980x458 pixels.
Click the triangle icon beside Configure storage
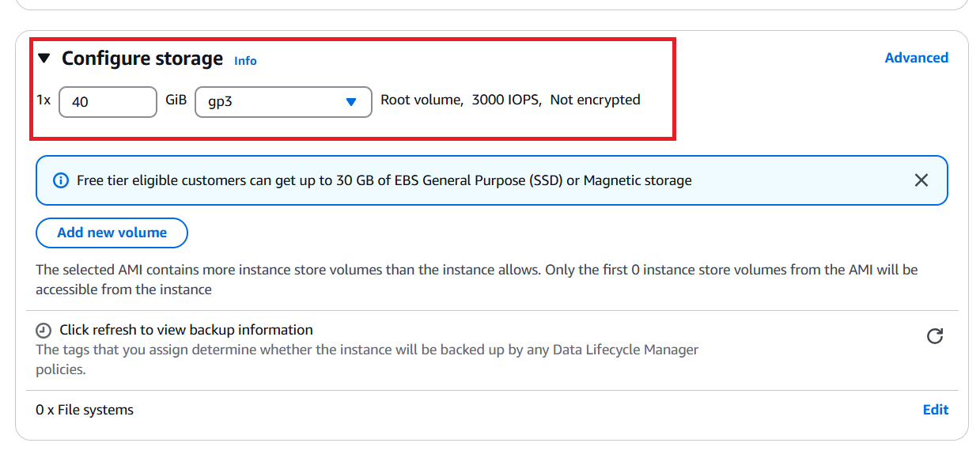click(44, 57)
